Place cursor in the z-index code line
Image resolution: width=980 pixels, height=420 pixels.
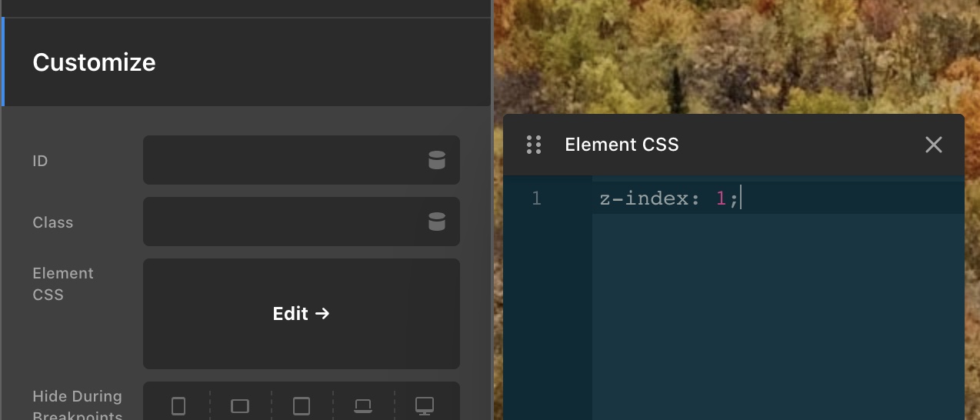668,198
